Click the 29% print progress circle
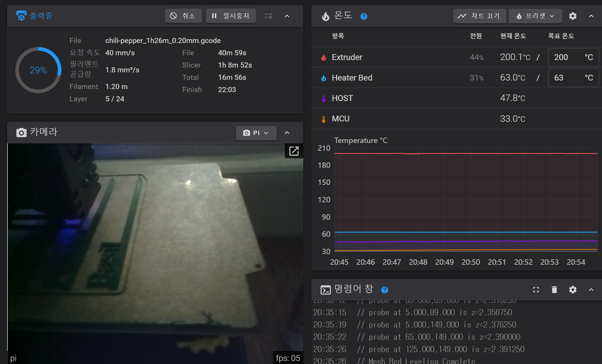 pyautogui.click(x=38, y=70)
